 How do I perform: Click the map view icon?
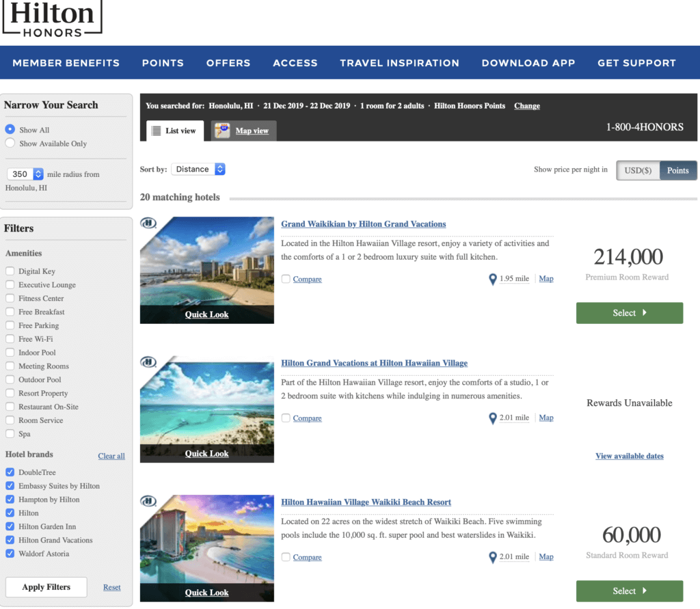(x=222, y=131)
